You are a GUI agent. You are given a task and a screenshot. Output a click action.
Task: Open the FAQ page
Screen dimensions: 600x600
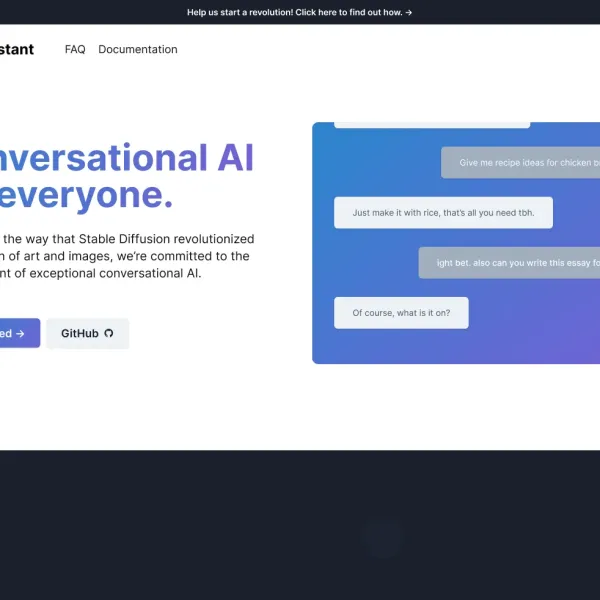[x=75, y=49]
